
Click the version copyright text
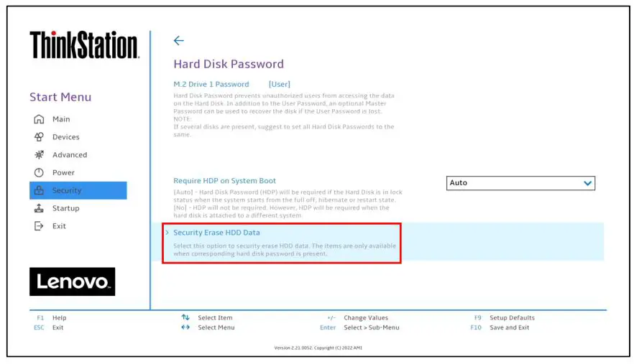coord(318,347)
